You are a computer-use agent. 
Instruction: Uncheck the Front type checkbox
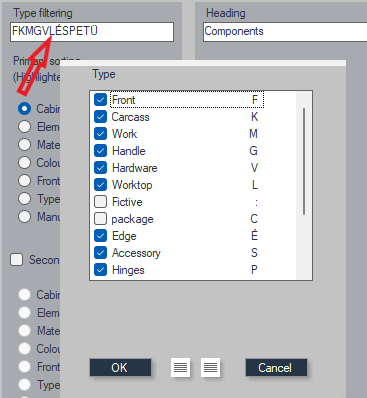click(x=100, y=99)
